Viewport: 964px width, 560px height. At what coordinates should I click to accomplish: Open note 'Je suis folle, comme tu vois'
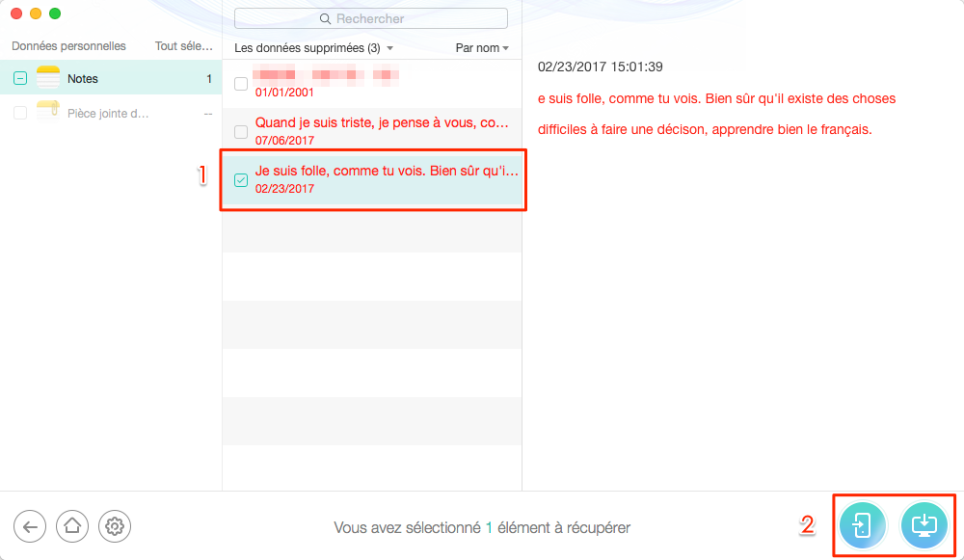coord(372,179)
